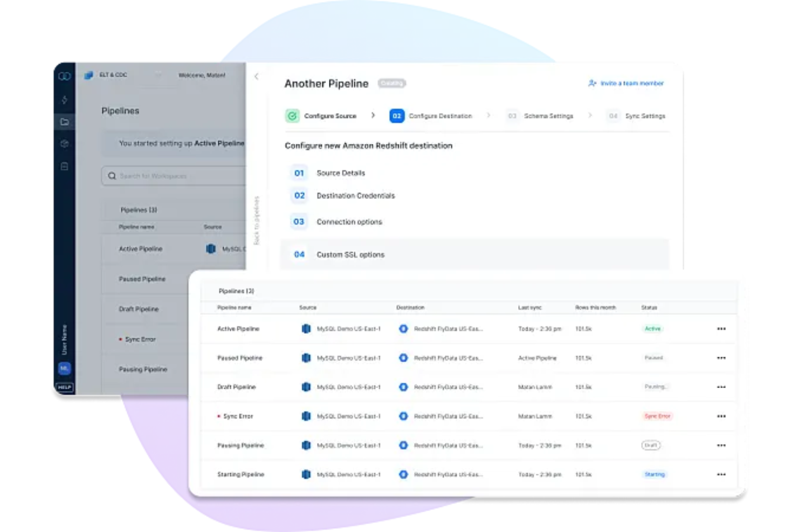Select the Sync Settings step
The image size is (798, 532).
point(636,116)
